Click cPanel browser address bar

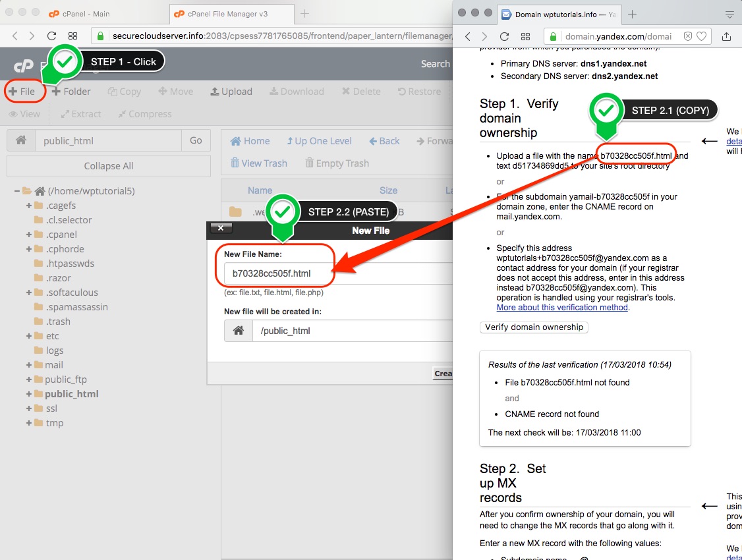click(271, 36)
